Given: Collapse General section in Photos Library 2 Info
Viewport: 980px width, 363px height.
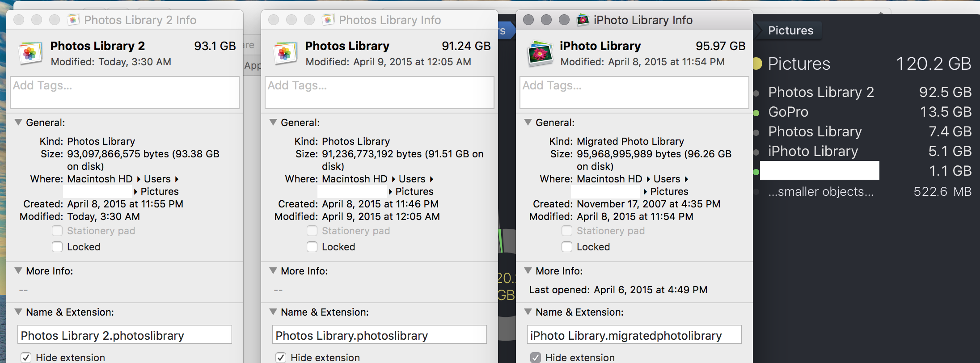Looking at the screenshot, I should tap(18, 122).
